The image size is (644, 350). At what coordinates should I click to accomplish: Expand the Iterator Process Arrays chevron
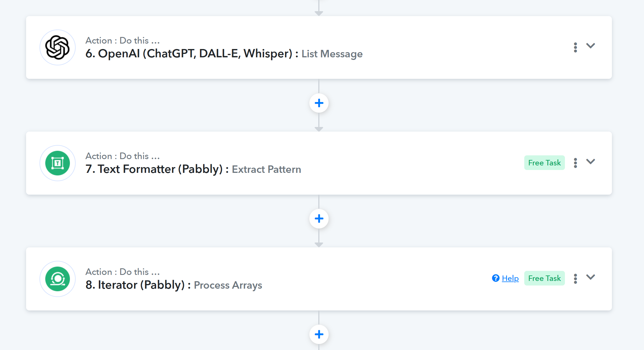pos(590,277)
